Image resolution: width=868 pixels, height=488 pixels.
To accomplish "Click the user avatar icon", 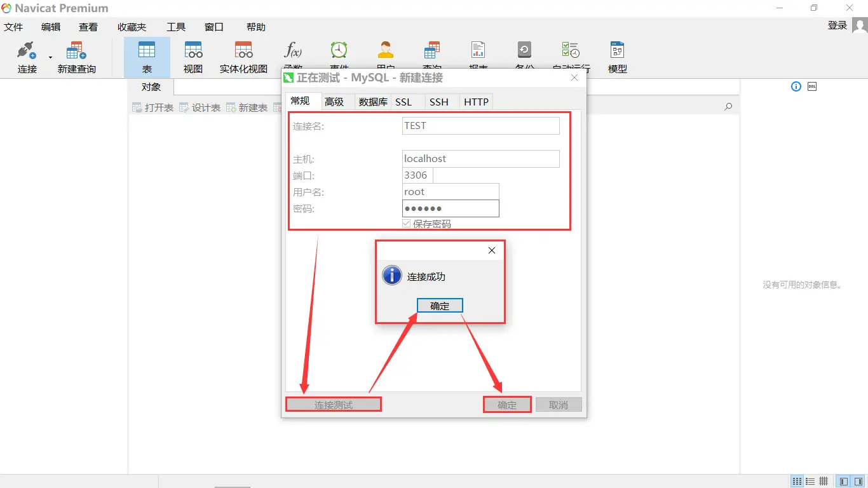I will tap(860, 25).
